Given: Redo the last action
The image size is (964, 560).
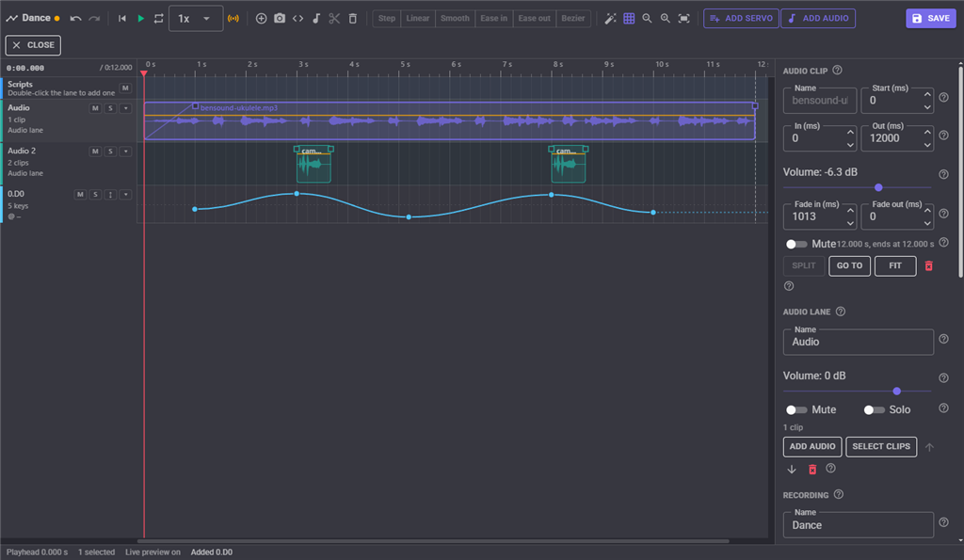Looking at the screenshot, I should point(94,19).
